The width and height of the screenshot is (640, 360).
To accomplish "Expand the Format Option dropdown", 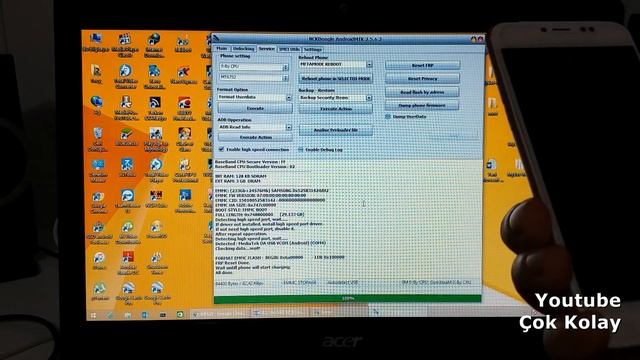I will point(289,97).
